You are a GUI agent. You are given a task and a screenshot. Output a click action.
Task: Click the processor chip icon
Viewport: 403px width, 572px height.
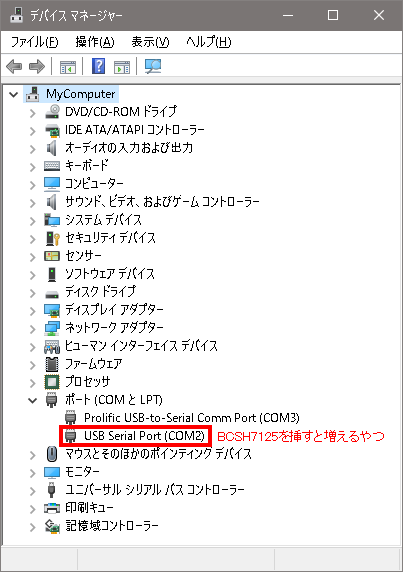[52, 382]
